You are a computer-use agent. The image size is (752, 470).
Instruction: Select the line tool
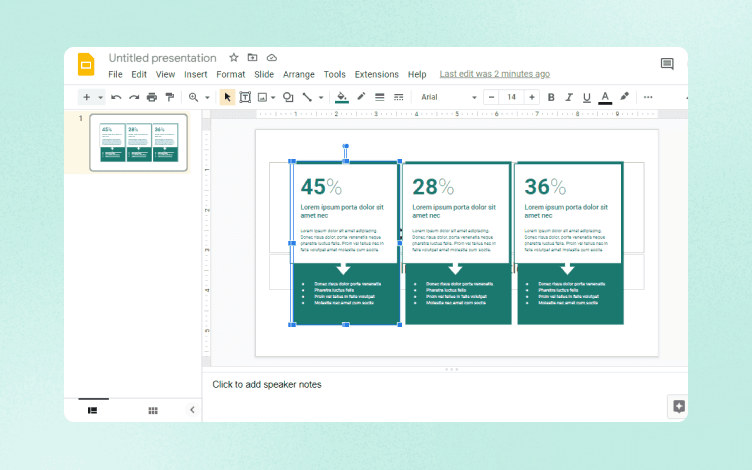pos(307,97)
